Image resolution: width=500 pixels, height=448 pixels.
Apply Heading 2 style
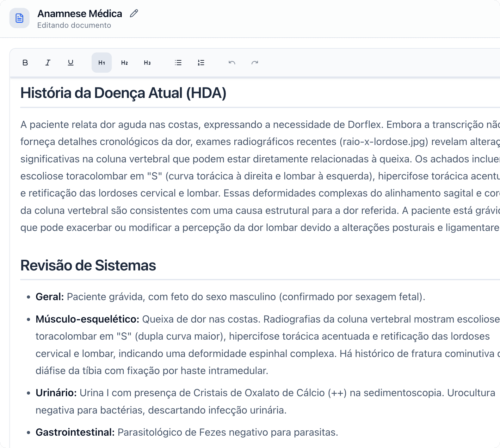pyautogui.click(x=124, y=63)
